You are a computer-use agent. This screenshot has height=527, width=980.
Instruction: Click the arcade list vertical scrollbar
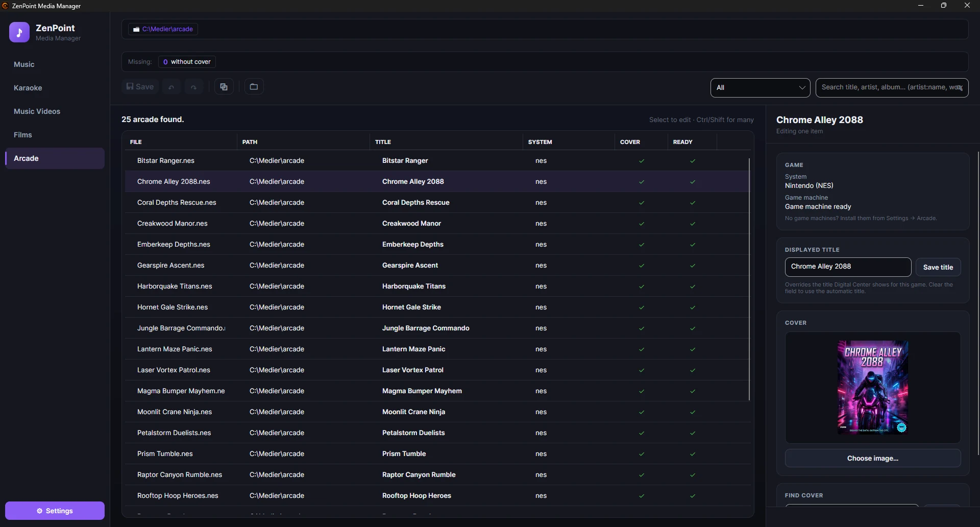coord(749,279)
